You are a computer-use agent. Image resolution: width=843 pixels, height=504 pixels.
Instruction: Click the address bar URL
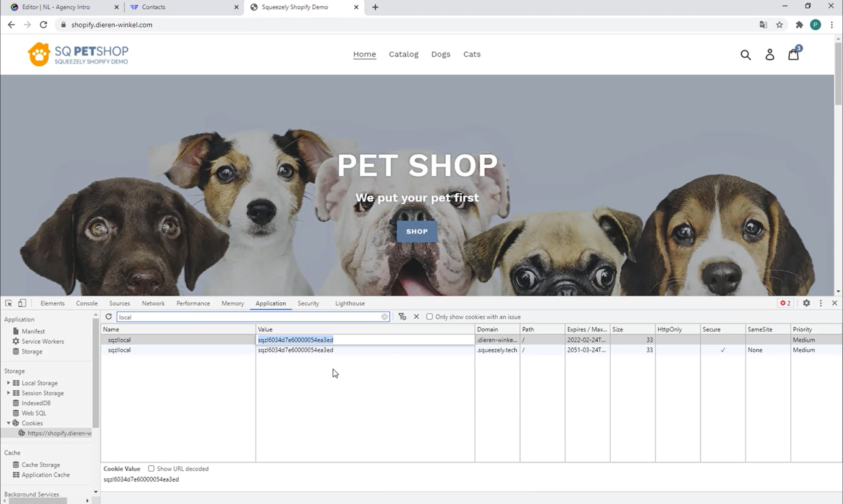click(112, 25)
